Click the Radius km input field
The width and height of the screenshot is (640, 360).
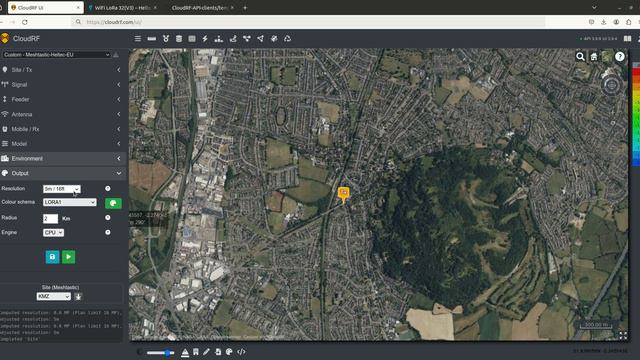point(50,219)
